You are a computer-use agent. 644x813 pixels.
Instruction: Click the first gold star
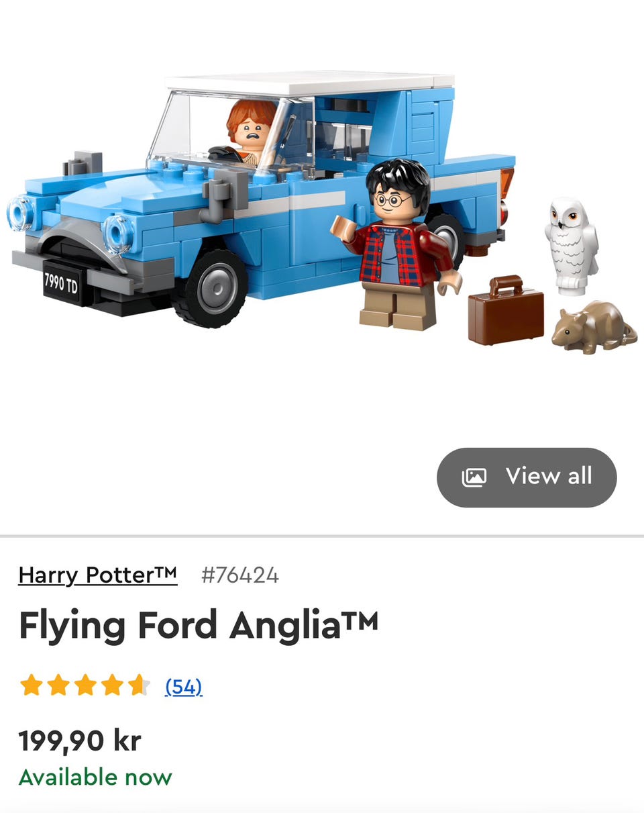[x=31, y=685]
